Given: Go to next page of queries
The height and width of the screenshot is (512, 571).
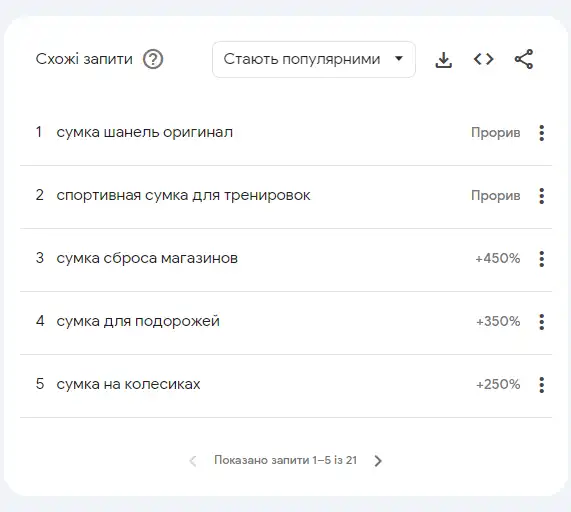Looking at the screenshot, I should tap(378, 461).
